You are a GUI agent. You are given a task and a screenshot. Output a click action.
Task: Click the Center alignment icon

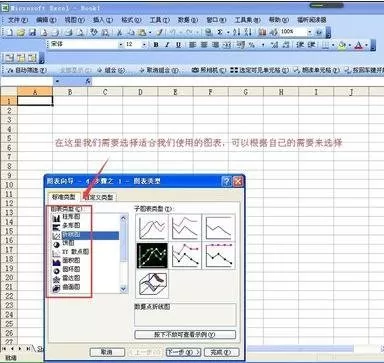[204, 45]
